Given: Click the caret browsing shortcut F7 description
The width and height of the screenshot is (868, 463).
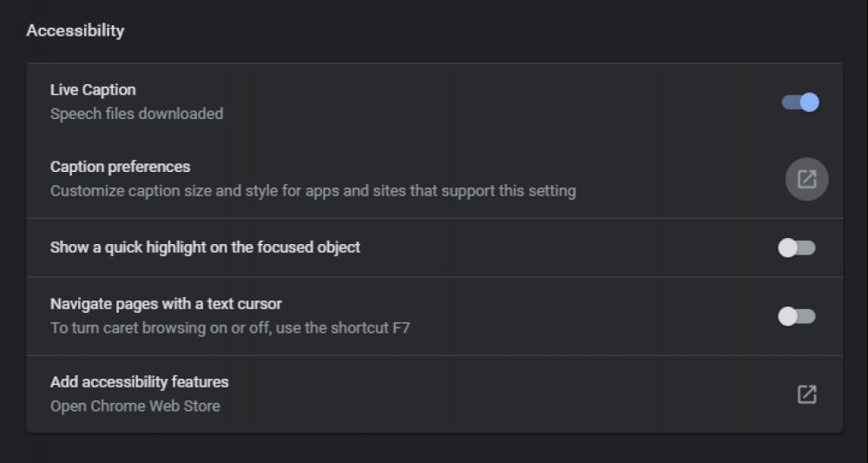Looking at the screenshot, I should 230,327.
